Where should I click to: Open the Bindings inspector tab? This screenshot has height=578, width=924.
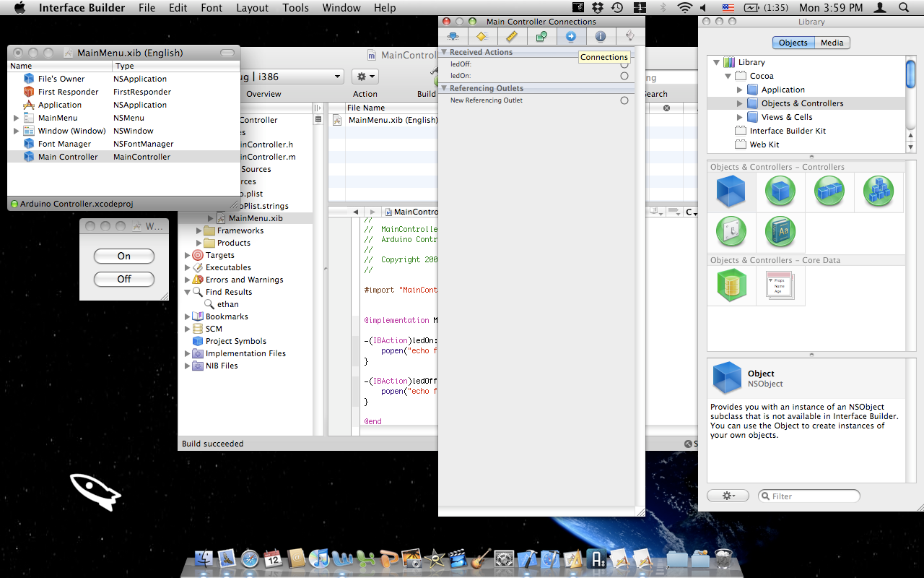[x=541, y=36]
